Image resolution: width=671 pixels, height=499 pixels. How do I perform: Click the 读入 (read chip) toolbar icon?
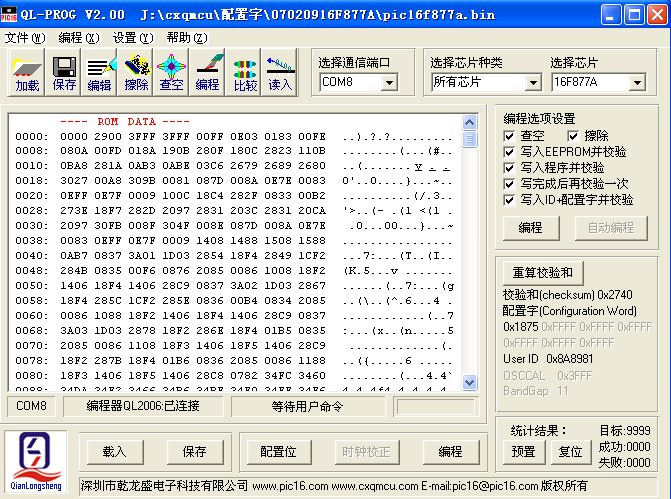[x=279, y=74]
